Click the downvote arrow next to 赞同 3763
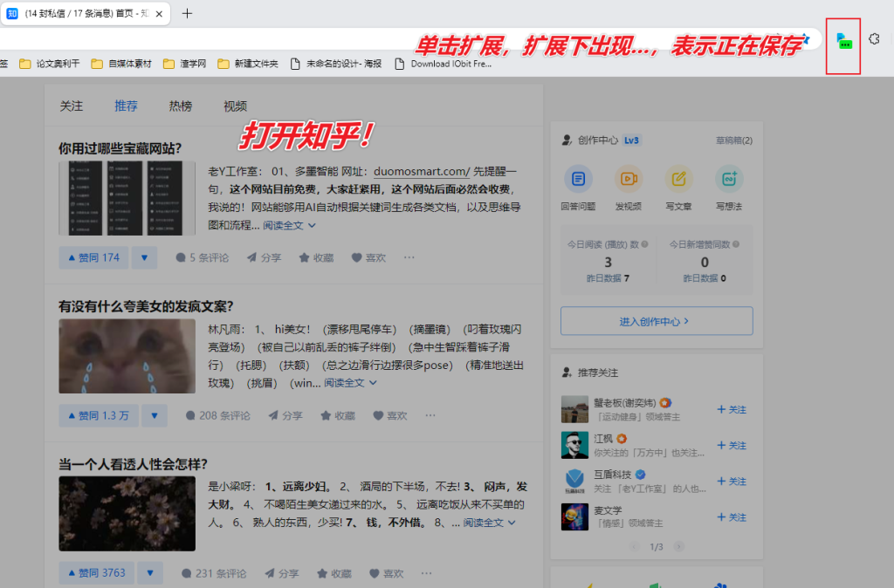Viewport: 894px width, 588px height. point(150,572)
